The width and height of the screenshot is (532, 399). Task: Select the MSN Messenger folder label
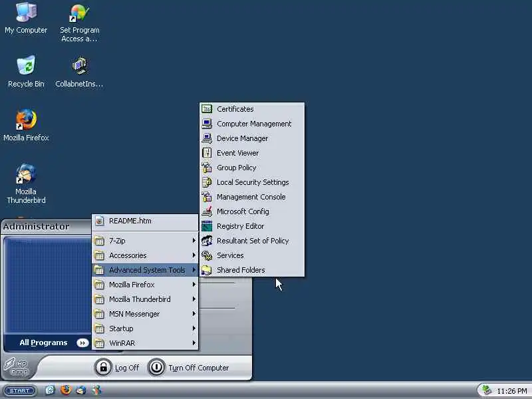pyautogui.click(x=134, y=314)
